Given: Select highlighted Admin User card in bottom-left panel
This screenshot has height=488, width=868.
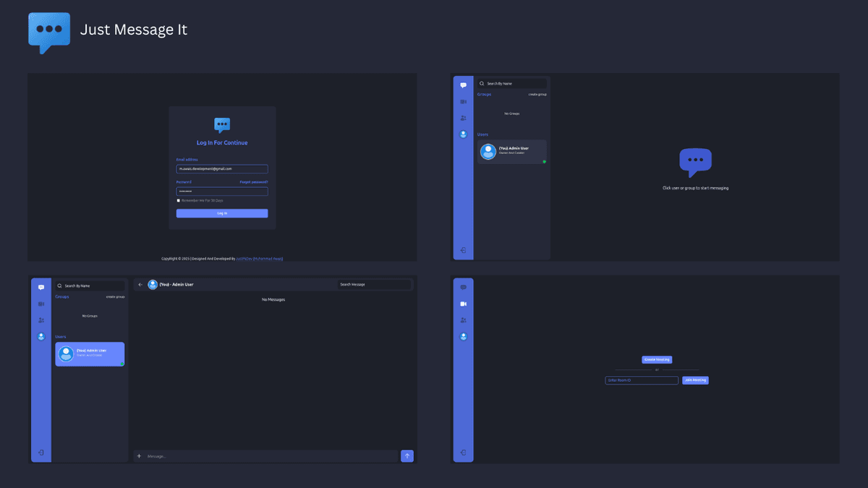Looking at the screenshot, I should click(x=90, y=354).
